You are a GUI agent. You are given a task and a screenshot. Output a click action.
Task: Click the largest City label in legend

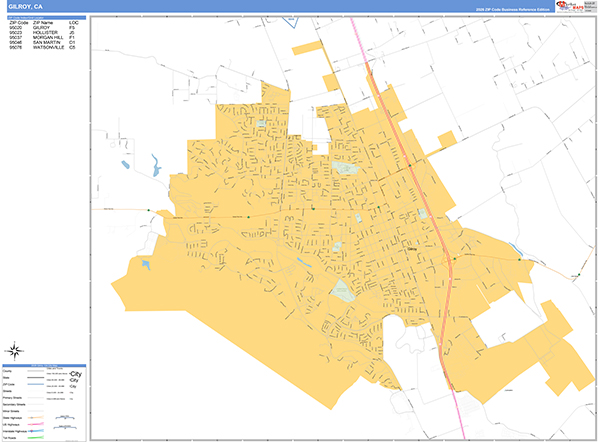(x=73, y=374)
